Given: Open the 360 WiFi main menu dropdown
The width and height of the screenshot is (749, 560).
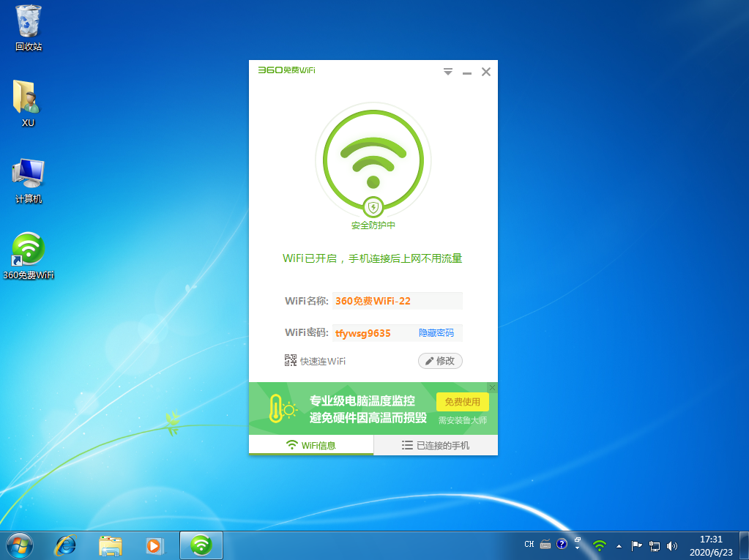Looking at the screenshot, I should point(448,72).
